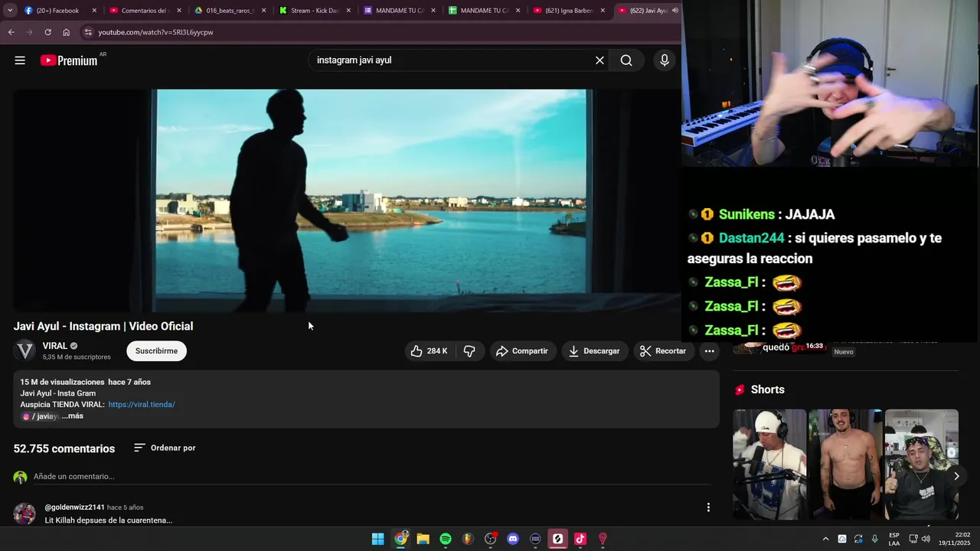Open Discord from the taskbar
Image resolution: width=980 pixels, height=551 pixels.
(x=513, y=539)
